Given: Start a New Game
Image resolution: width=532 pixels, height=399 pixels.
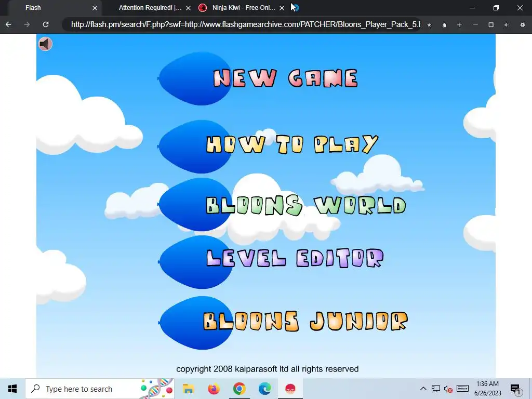Looking at the screenshot, I should point(285,78).
